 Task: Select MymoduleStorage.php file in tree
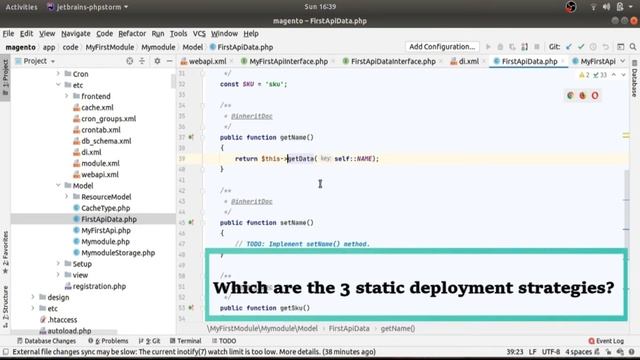[114, 253]
